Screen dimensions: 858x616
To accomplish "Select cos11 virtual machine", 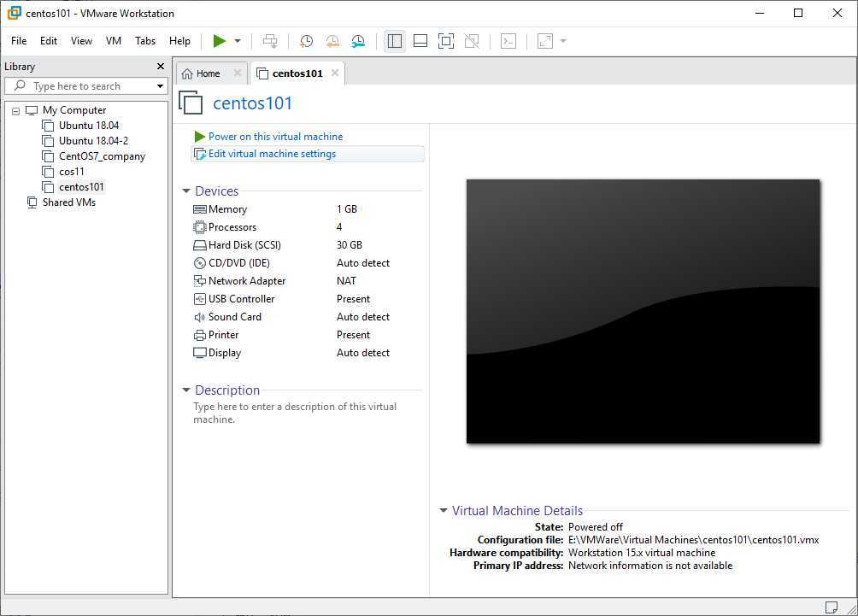I will coord(71,171).
